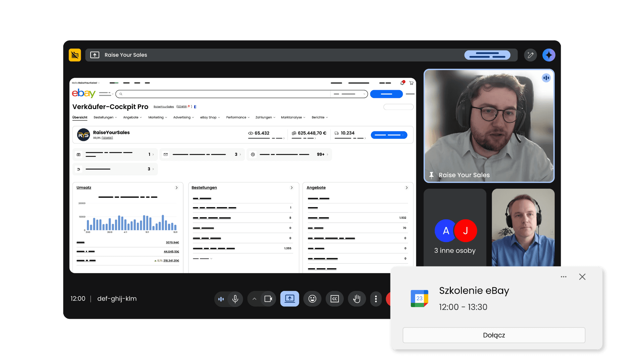Expand audio and video device options
Image resolution: width=644 pixels, height=362 pixels.
tap(254, 299)
